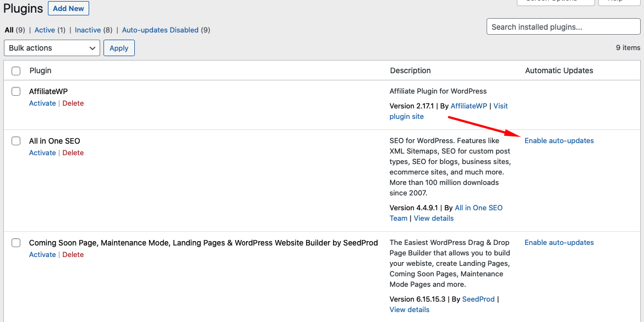Click the All in One SEO plugin name

[54, 141]
